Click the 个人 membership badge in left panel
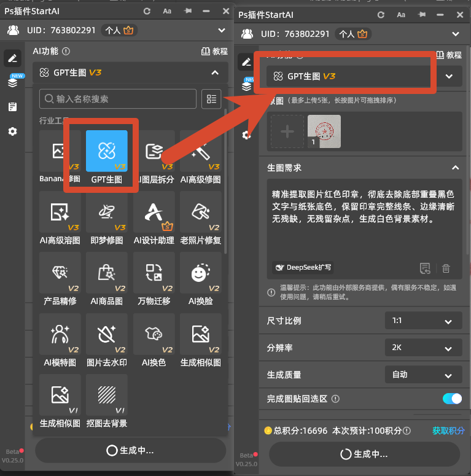Viewport: 471px width, 476px height. [x=119, y=30]
